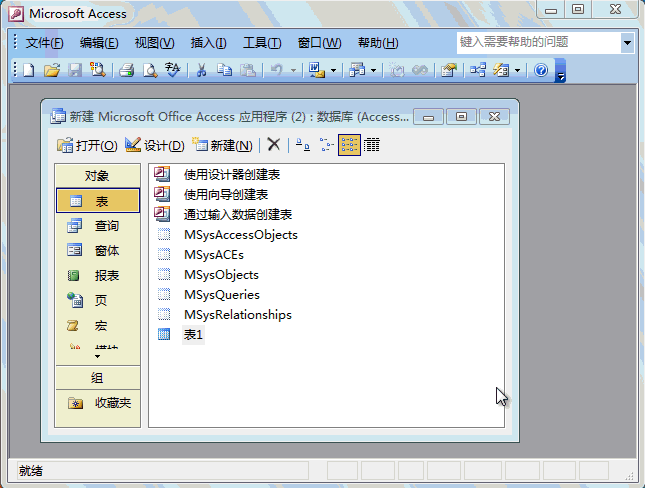Open Toolbar Options at toolbar end

(x=560, y=70)
